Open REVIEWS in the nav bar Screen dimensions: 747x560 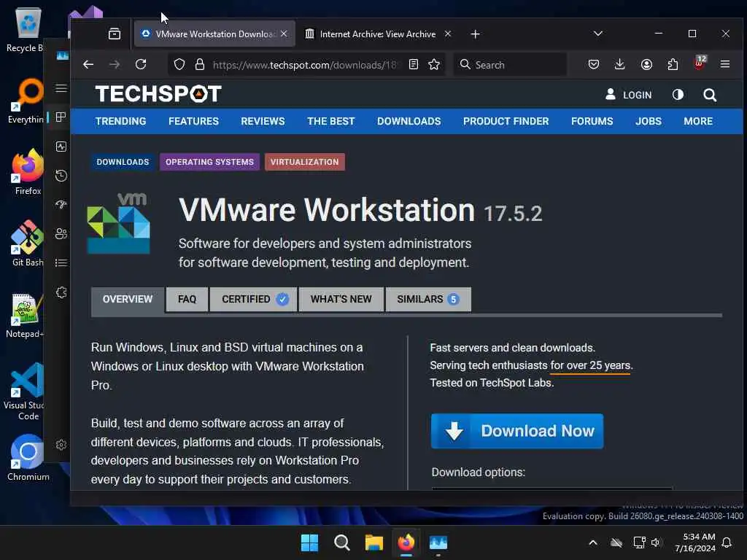coord(263,122)
